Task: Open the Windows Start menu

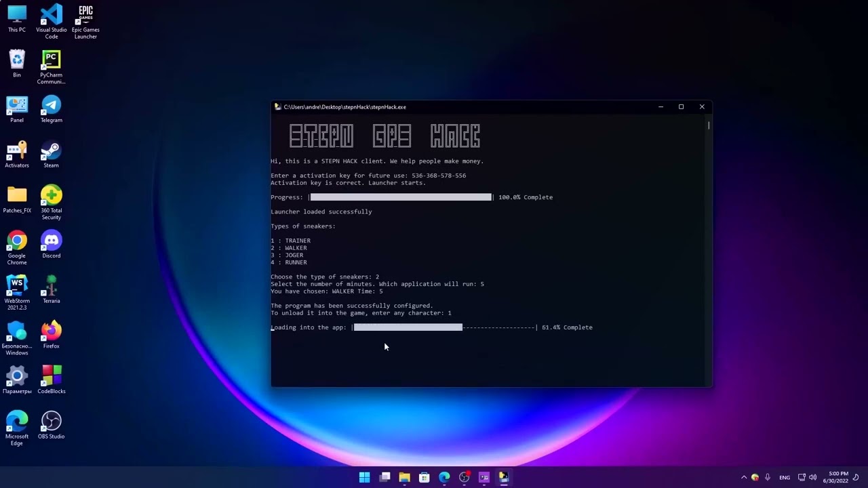Action: (x=365, y=477)
